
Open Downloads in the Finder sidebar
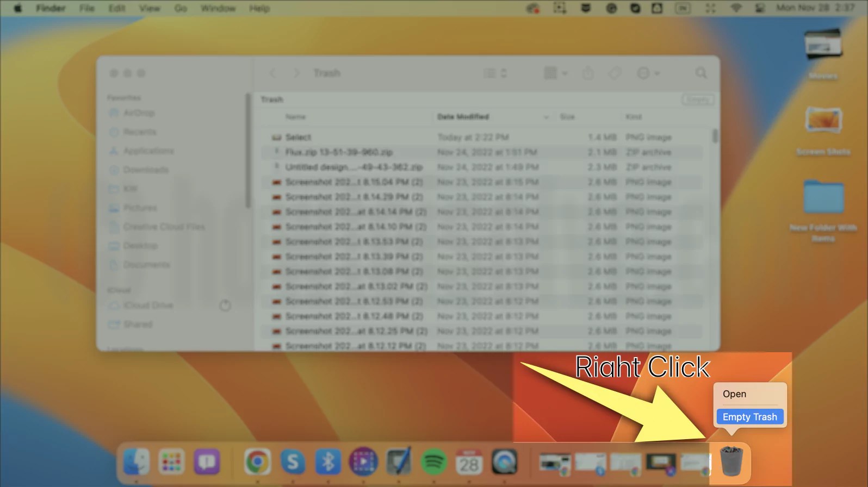pyautogui.click(x=139, y=170)
